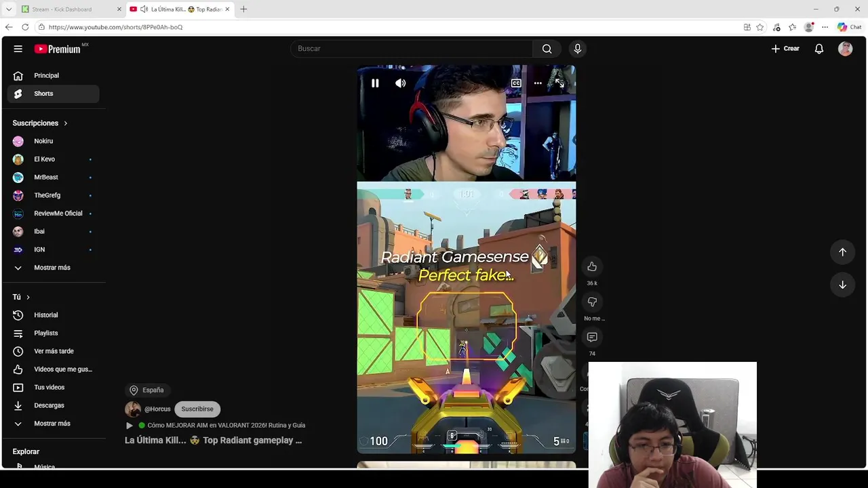Open Playlists in the sidebar
This screenshot has height=488, width=868.
click(x=53, y=333)
